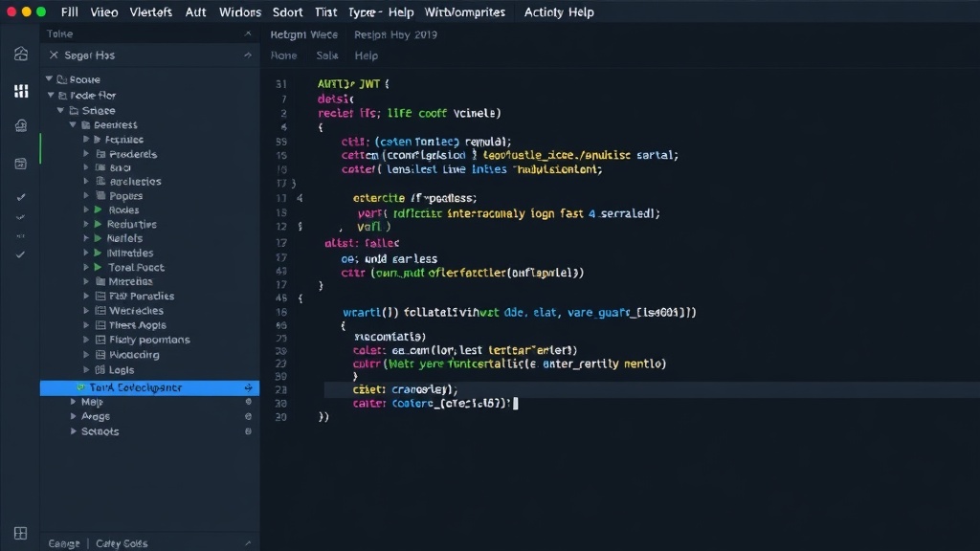Viewport: 980px width, 551px height.
Task: Select the grid view icon in the activity bar
Action: coord(21,91)
